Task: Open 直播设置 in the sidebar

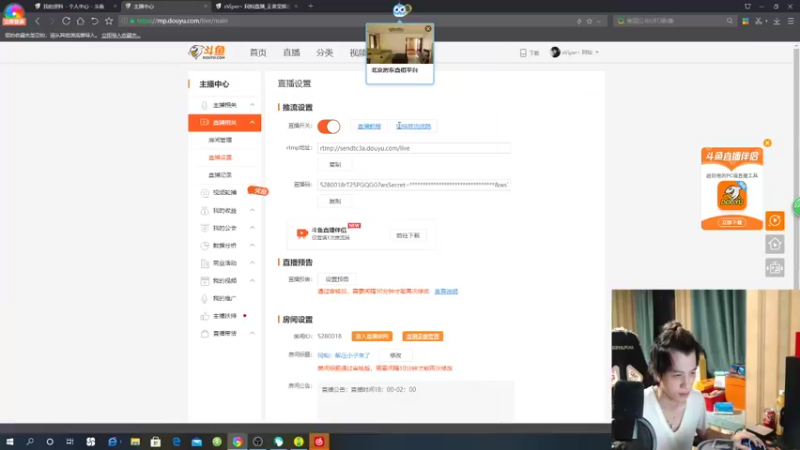Action: 220,157
